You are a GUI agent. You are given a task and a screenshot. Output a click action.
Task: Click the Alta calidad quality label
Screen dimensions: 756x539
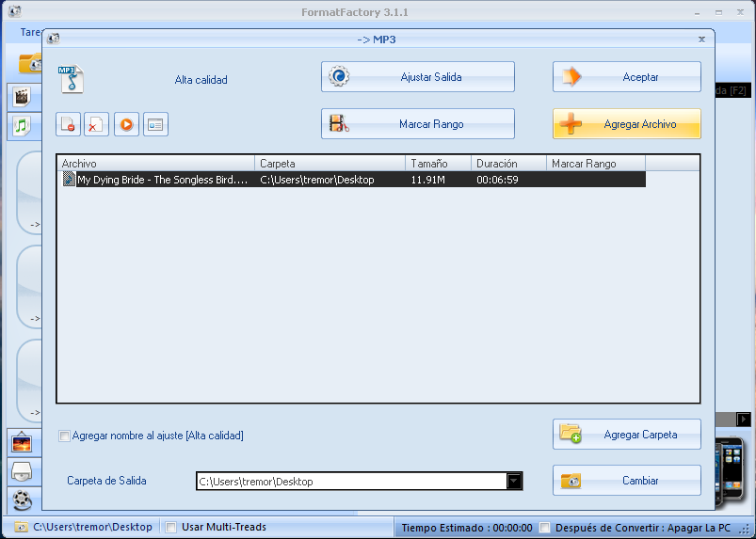[201, 80]
